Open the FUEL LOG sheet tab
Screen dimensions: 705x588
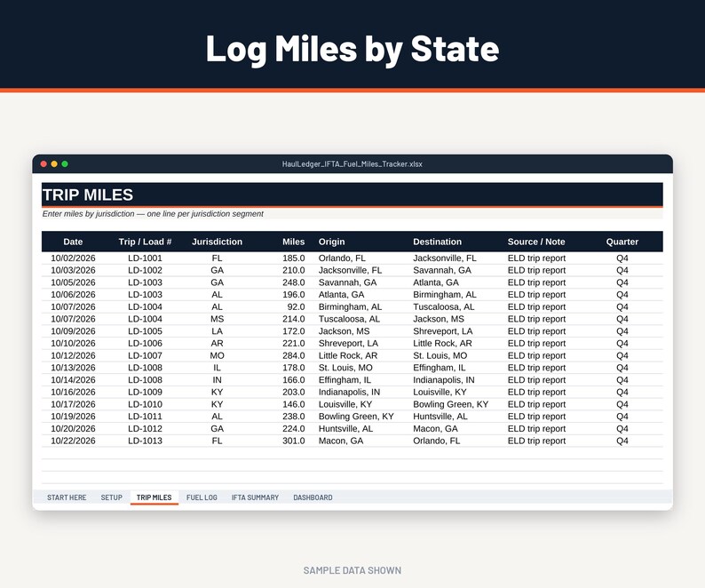(x=202, y=497)
